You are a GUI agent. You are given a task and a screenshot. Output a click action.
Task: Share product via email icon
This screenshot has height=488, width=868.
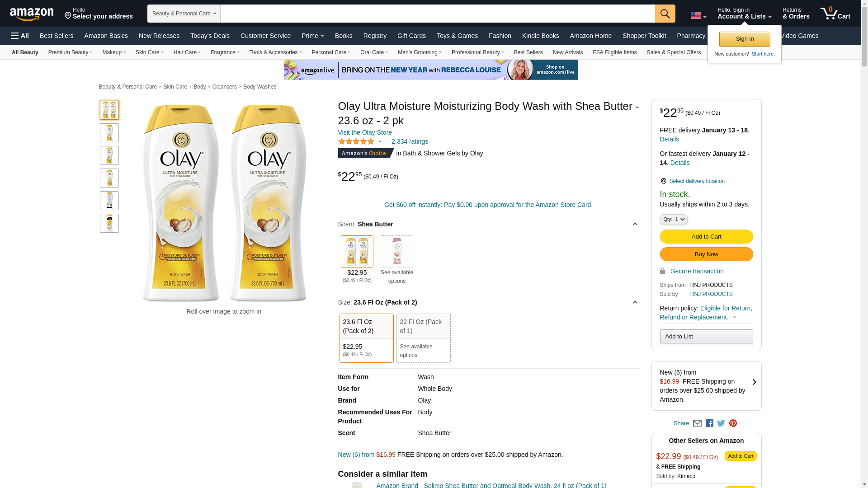pos(697,423)
